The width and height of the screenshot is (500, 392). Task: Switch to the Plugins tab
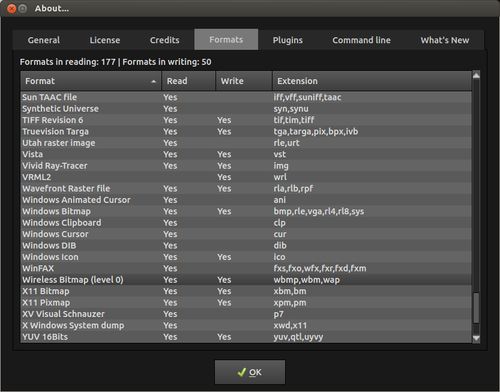point(288,40)
